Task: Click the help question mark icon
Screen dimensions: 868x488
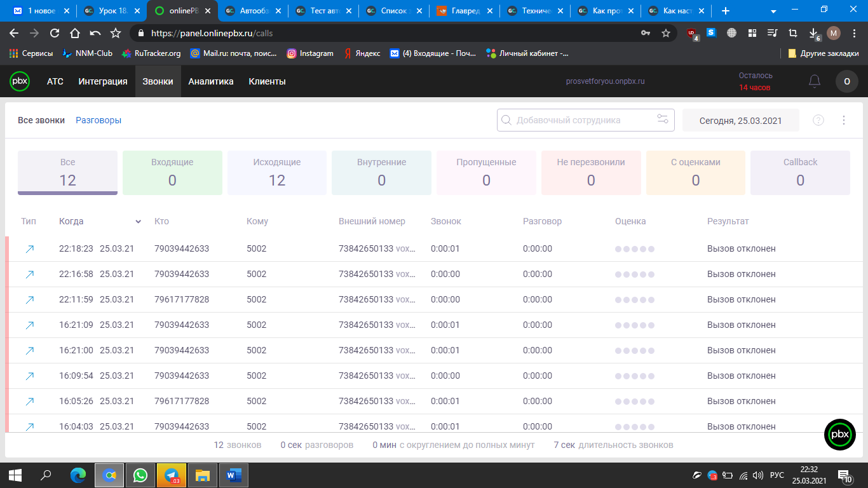Action: [818, 120]
